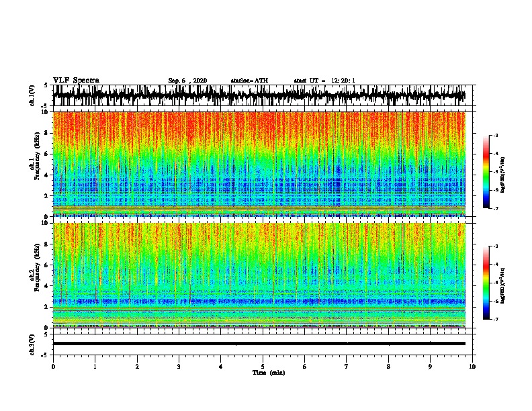Click the 'Time (min)' axis label

(x=269, y=373)
